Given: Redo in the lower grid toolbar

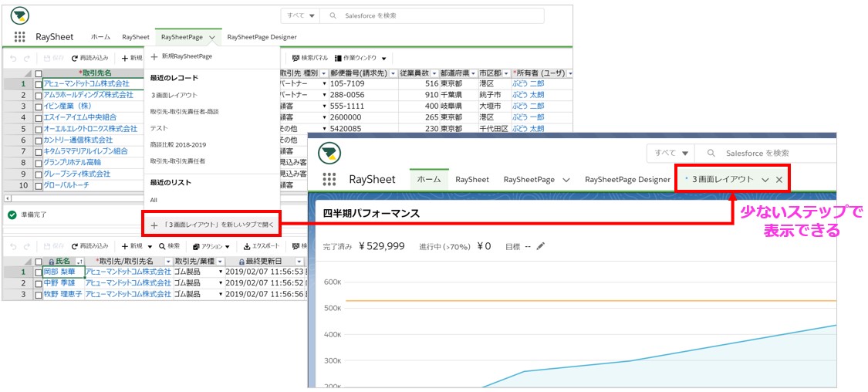Looking at the screenshot, I should (x=26, y=246).
